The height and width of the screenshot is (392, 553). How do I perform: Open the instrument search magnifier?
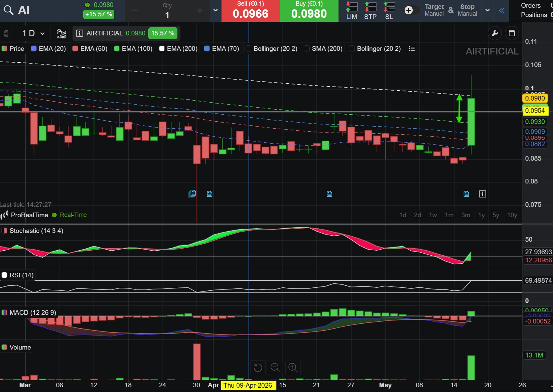(8, 10)
